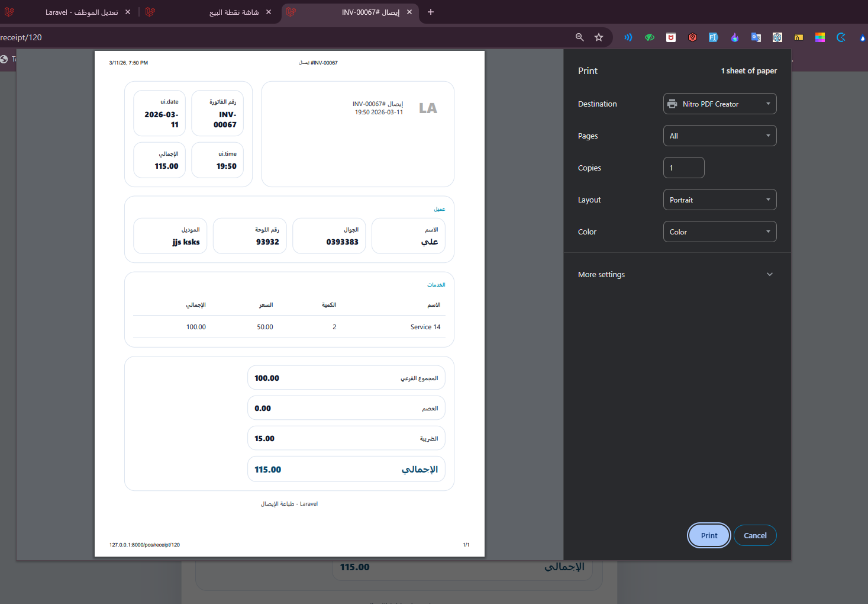Open the Color mode dropdown

pyautogui.click(x=719, y=232)
